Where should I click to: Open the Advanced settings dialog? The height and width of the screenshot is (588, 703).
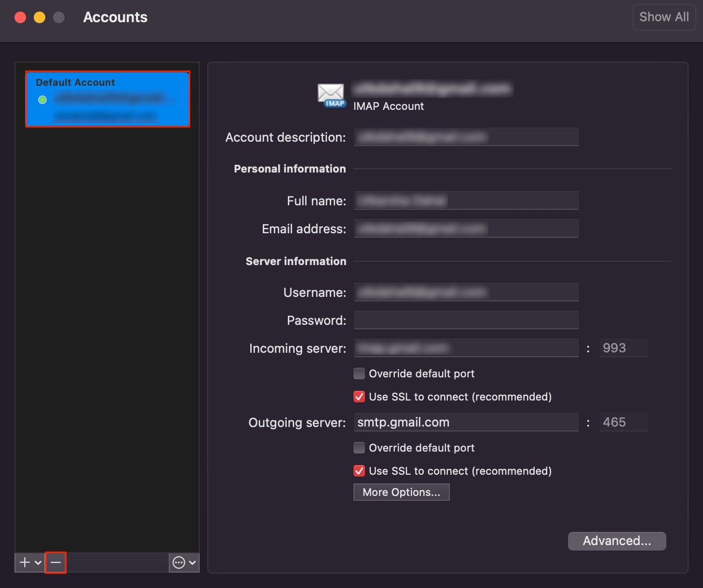coord(617,541)
